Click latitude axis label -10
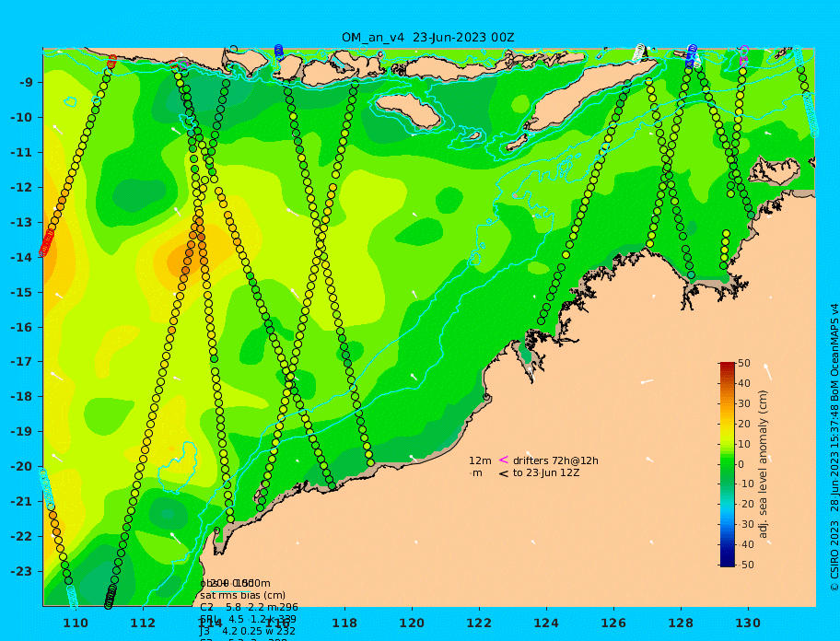 tap(22, 117)
